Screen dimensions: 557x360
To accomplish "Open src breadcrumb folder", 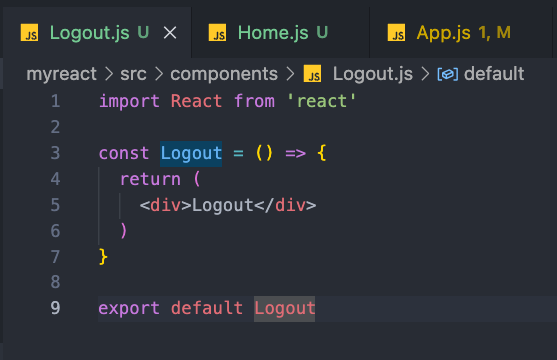I will click(x=133, y=74).
